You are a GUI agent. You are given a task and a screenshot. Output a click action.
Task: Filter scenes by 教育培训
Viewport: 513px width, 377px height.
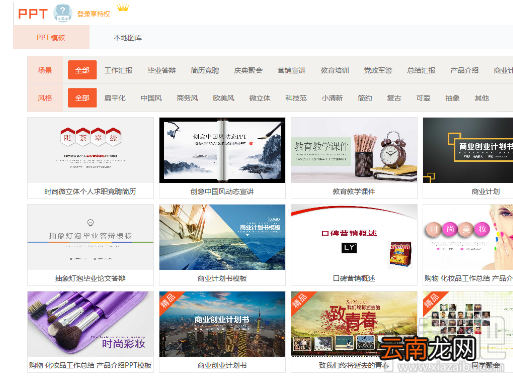click(335, 70)
